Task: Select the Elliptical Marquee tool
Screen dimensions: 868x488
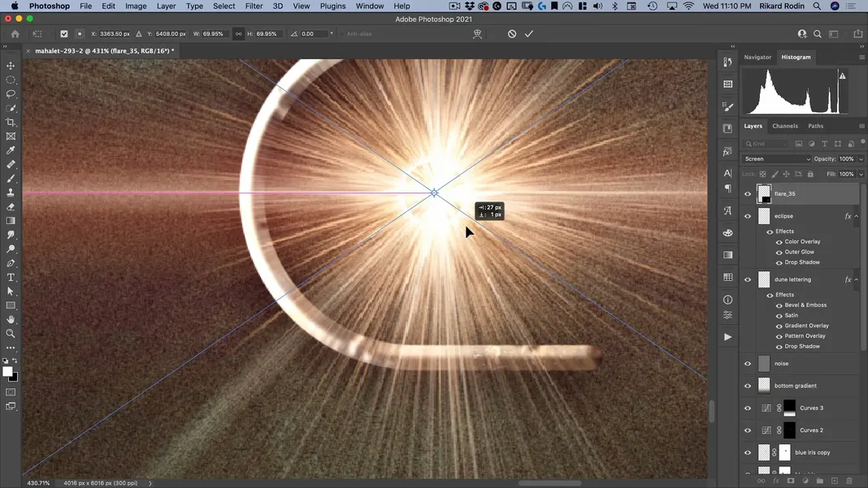Action: pyautogui.click(x=11, y=80)
